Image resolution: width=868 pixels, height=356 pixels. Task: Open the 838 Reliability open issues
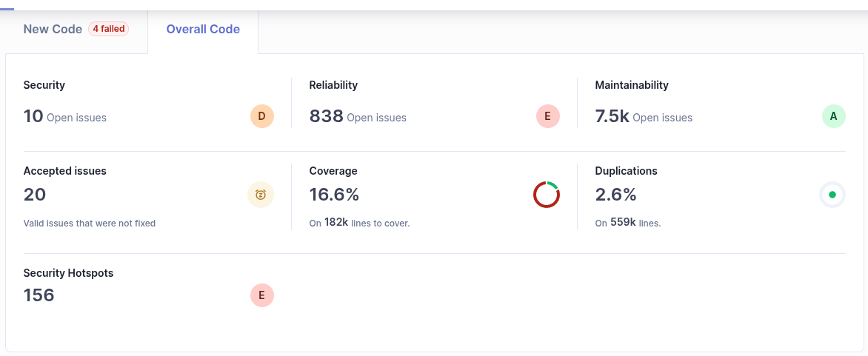coord(326,116)
